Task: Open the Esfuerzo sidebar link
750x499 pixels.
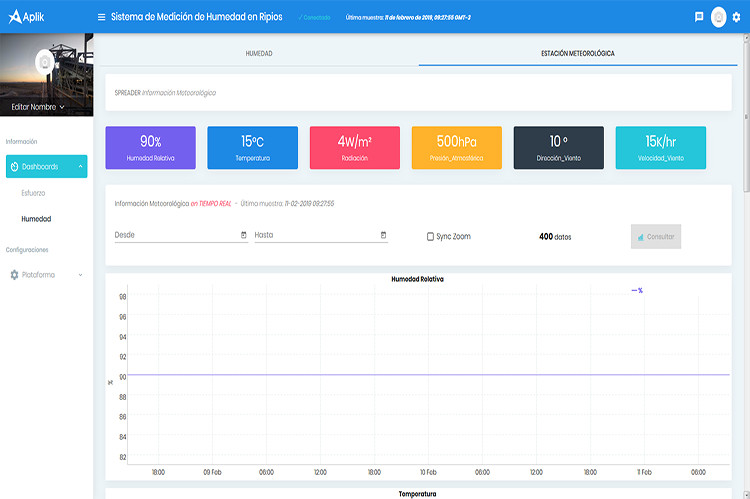Action: [x=34, y=192]
